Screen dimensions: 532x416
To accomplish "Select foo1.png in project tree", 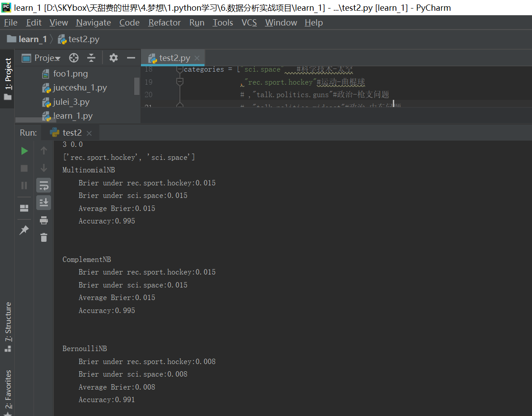I will (65, 74).
